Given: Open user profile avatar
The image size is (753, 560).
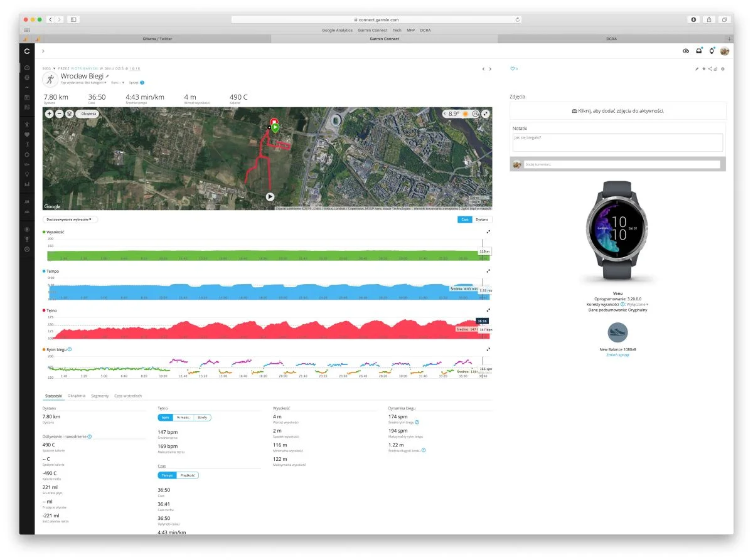Looking at the screenshot, I should tap(724, 51).
